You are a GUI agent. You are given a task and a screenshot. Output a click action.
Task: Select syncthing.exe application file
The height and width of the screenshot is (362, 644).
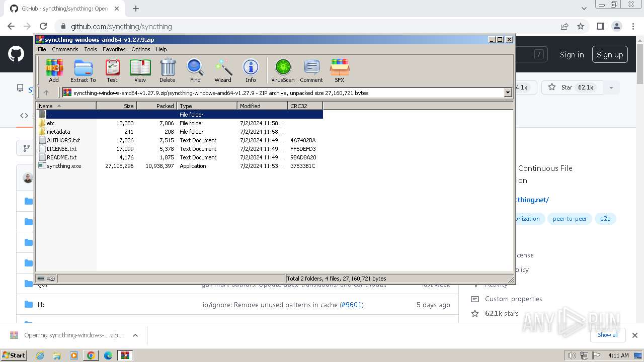[64, 166]
